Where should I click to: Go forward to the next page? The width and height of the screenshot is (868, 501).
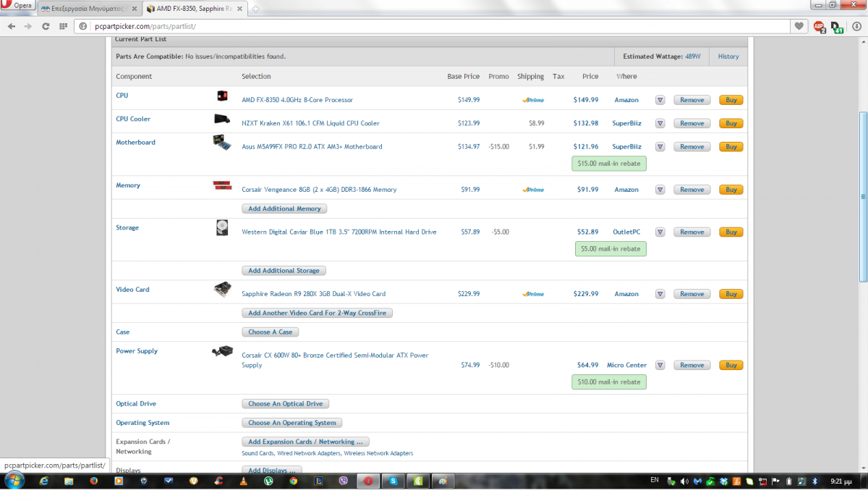tap(28, 26)
